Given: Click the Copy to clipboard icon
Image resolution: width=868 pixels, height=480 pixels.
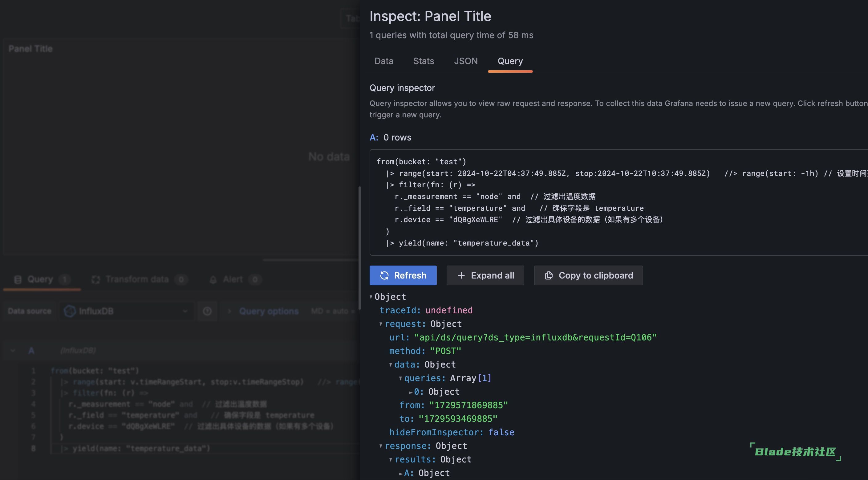Looking at the screenshot, I should click(x=548, y=275).
